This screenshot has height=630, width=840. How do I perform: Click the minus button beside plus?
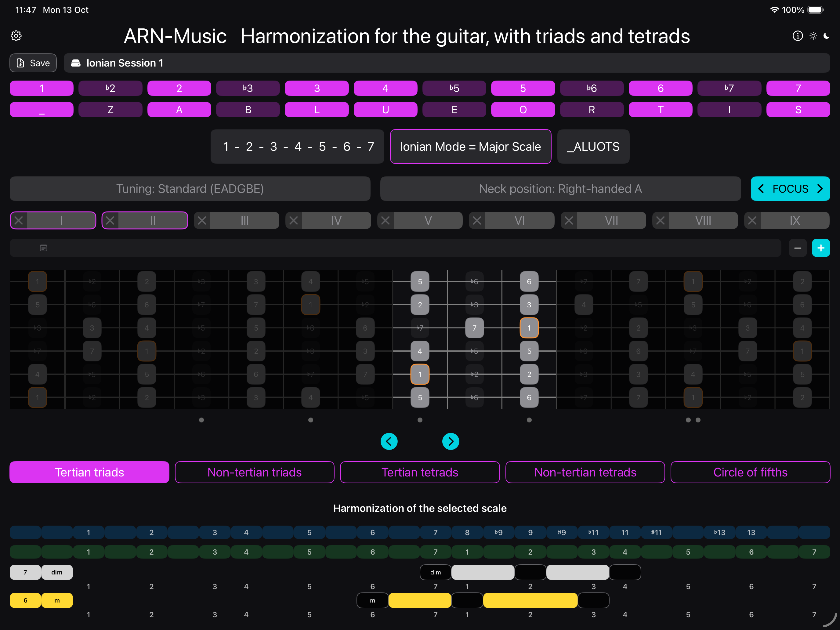798,248
